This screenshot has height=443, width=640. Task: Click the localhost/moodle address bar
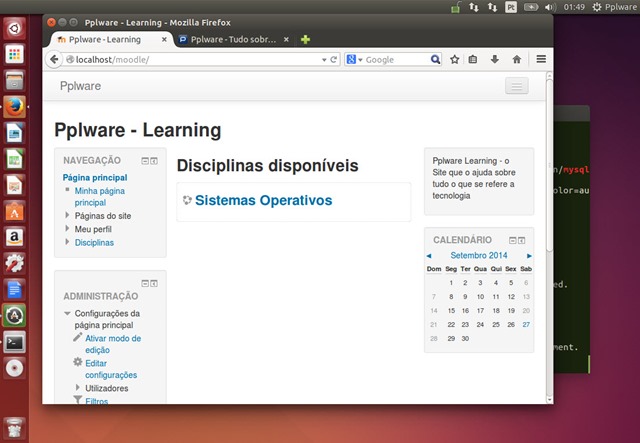click(x=192, y=60)
